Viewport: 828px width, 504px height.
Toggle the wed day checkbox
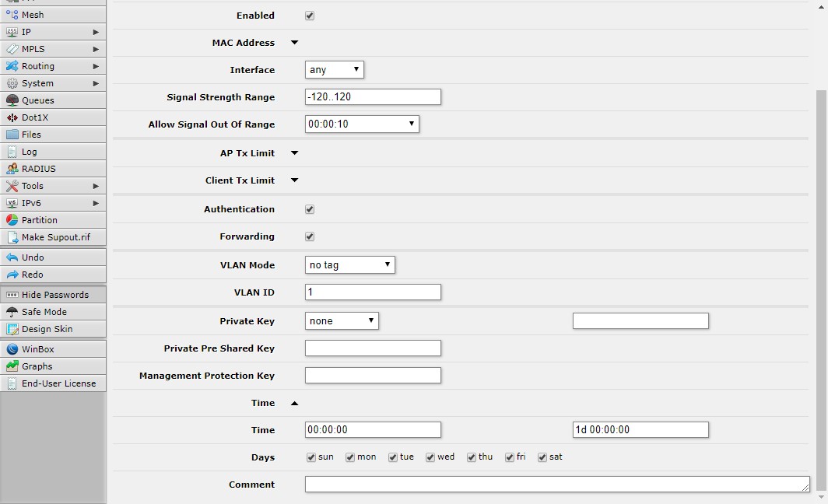(429, 457)
